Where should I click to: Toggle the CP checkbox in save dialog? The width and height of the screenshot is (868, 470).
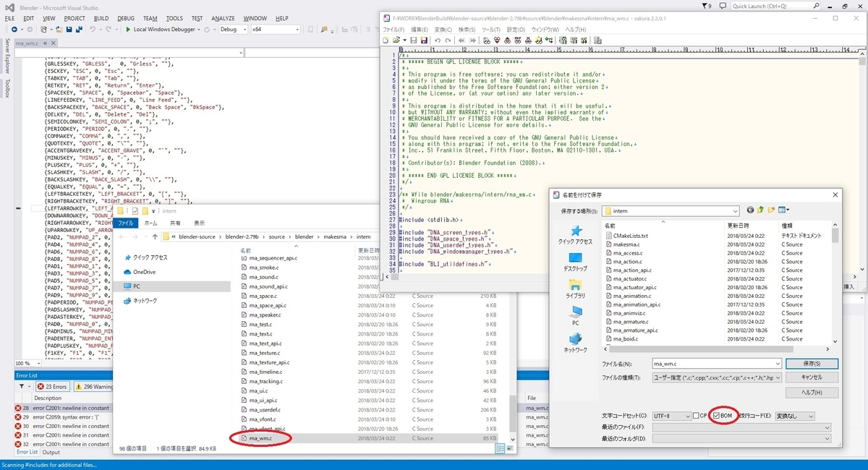tap(696, 416)
